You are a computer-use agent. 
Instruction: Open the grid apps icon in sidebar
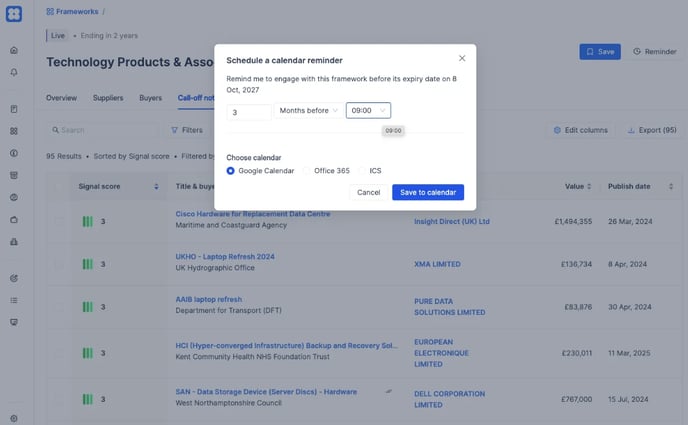[x=14, y=131]
